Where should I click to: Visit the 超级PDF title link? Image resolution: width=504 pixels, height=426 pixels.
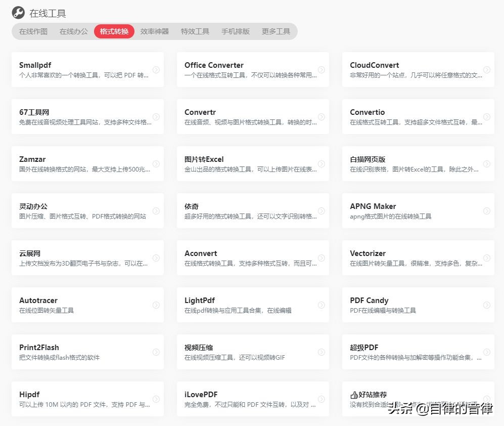[x=364, y=348]
